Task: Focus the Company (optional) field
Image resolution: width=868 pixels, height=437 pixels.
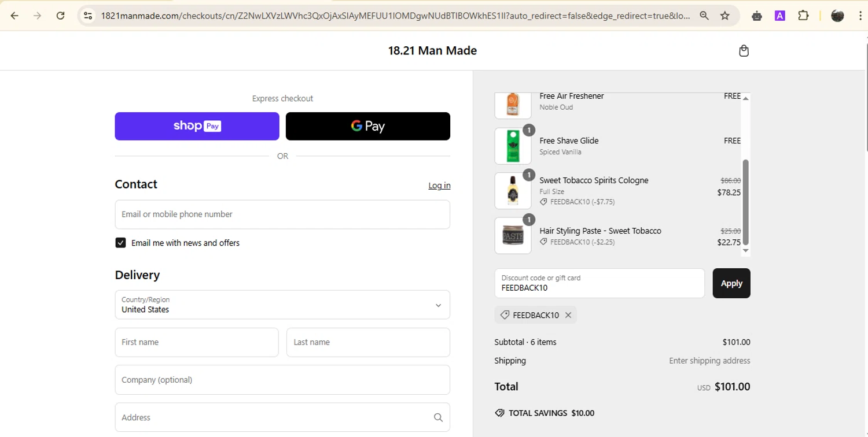Action: (x=282, y=380)
